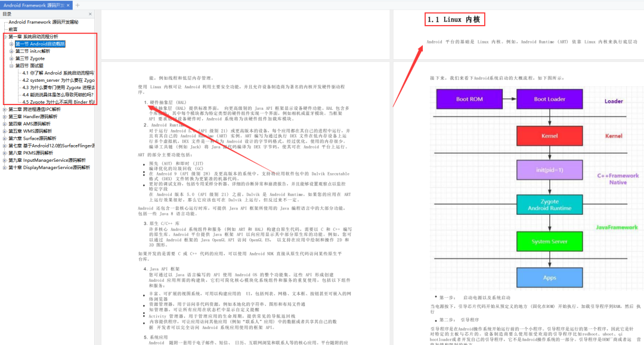Viewport: 644px width, 345px height.
Task: Expand 第三章 Handler源码解析 chapter
Action: pos(5,117)
